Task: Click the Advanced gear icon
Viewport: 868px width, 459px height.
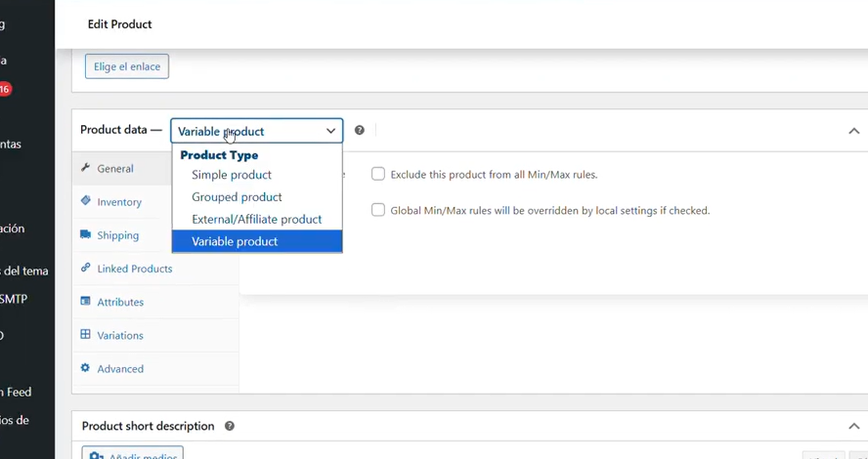Action: [x=86, y=368]
